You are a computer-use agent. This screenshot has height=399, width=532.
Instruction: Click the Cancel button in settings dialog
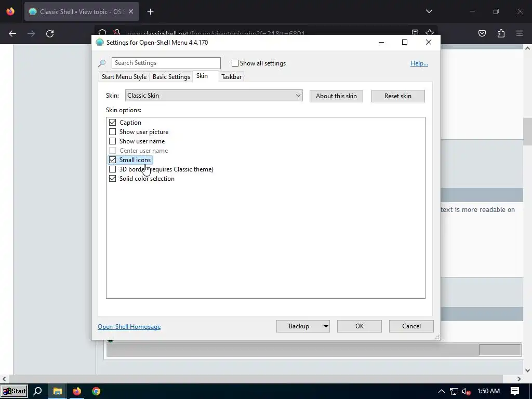coord(411,326)
